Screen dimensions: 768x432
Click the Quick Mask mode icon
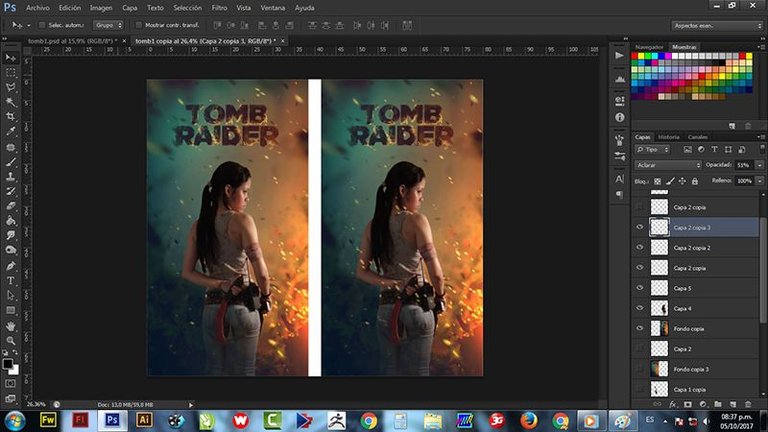tap(10, 384)
